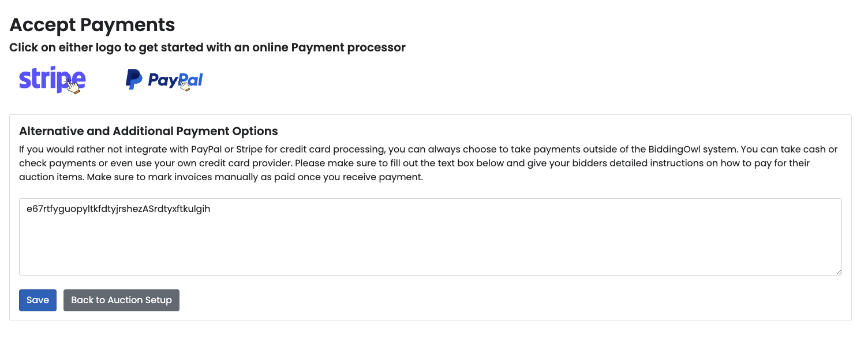Click the Accept Payments heading
This screenshot has height=350, width=868.
(92, 25)
